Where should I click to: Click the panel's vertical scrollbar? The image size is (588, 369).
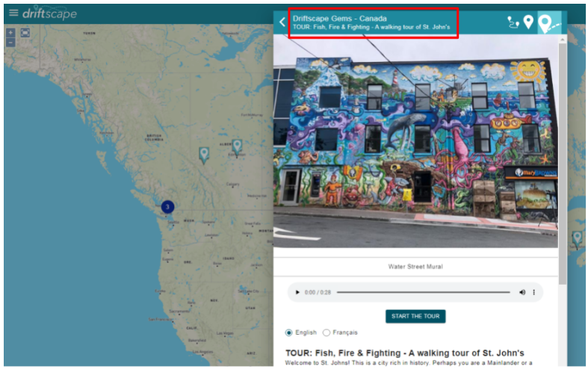[x=562, y=163]
